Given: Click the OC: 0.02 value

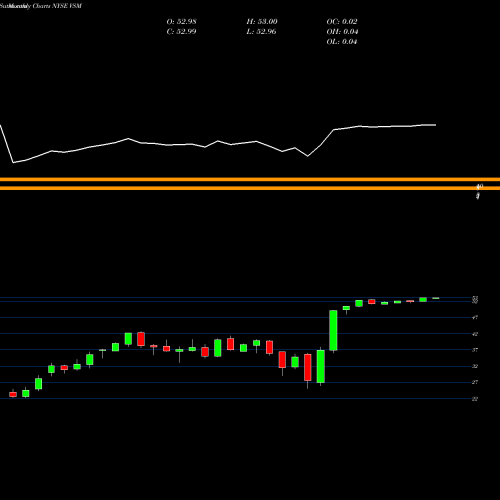Looking at the screenshot, I should click(x=342, y=21).
